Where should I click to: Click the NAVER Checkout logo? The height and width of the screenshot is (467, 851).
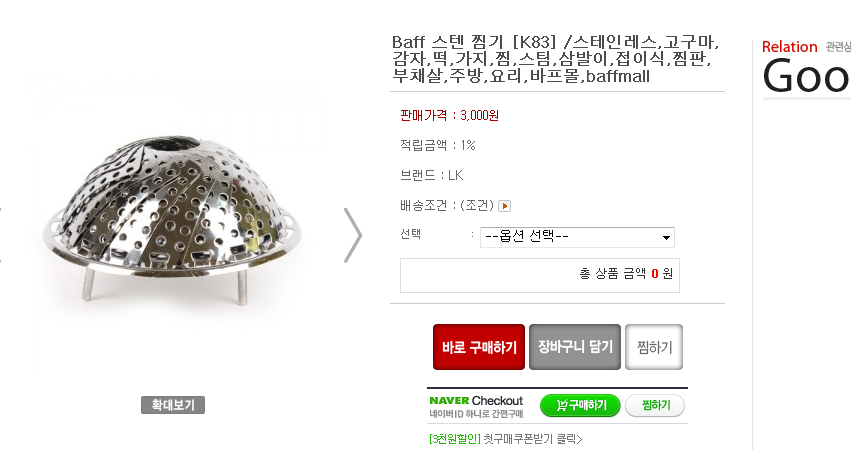pyautogui.click(x=476, y=400)
